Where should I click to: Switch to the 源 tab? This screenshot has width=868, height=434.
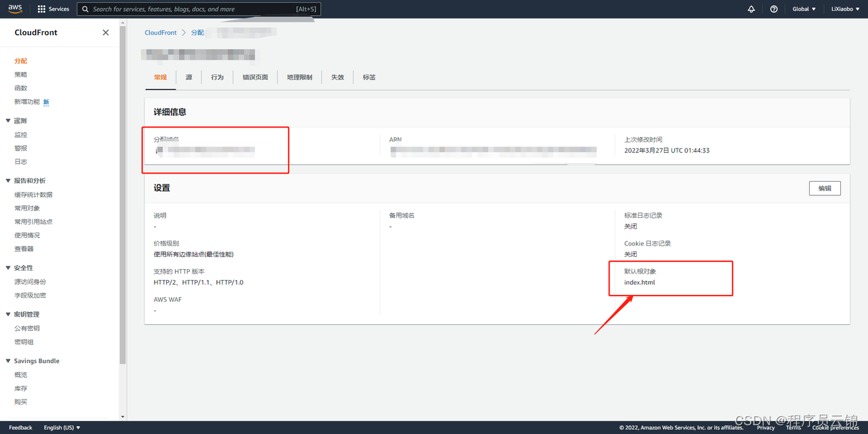tap(189, 77)
